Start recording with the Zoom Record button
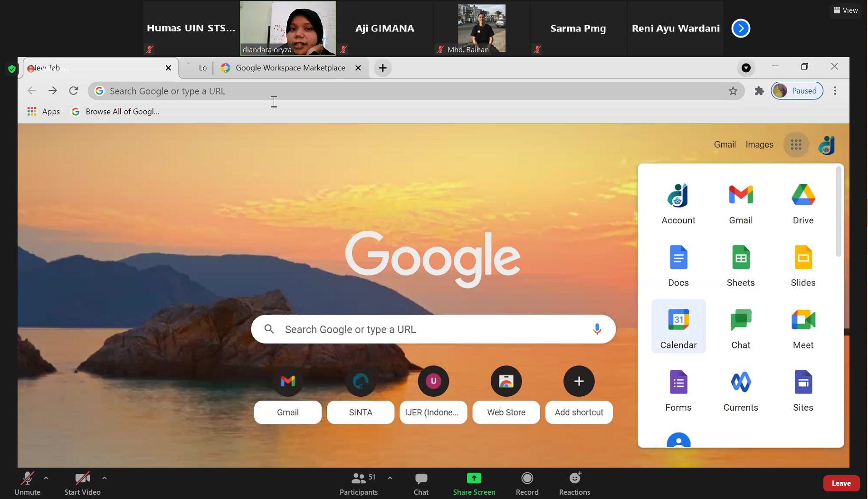868x499 pixels. [x=527, y=483]
